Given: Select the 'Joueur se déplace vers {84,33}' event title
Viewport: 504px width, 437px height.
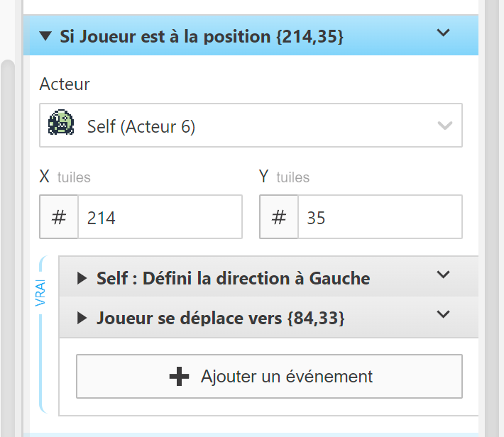Looking at the screenshot, I should point(220,319).
